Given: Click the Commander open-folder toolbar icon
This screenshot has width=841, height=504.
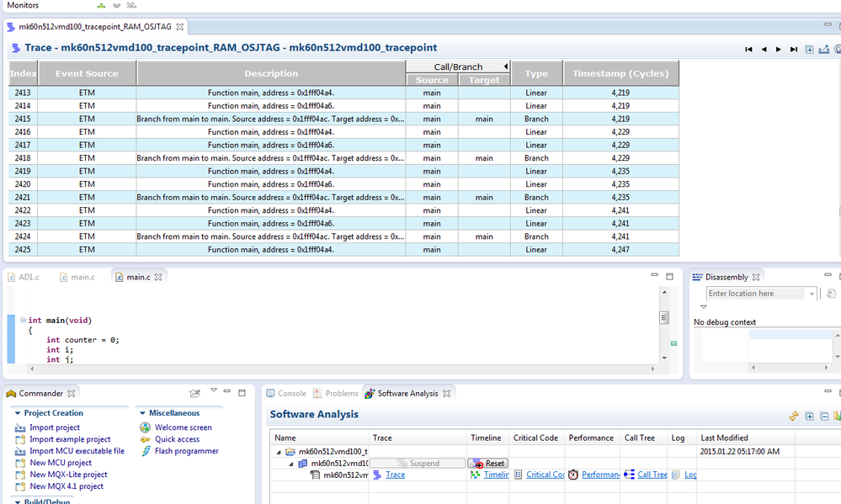Looking at the screenshot, I should click(x=194, y=393).
